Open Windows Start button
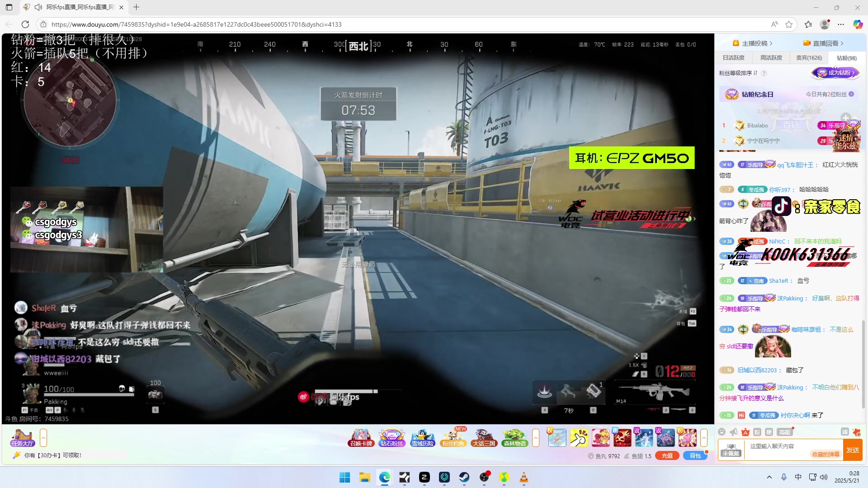Image resolution: width=868 pixels, height=488 pixels. [x=344, y=477]
